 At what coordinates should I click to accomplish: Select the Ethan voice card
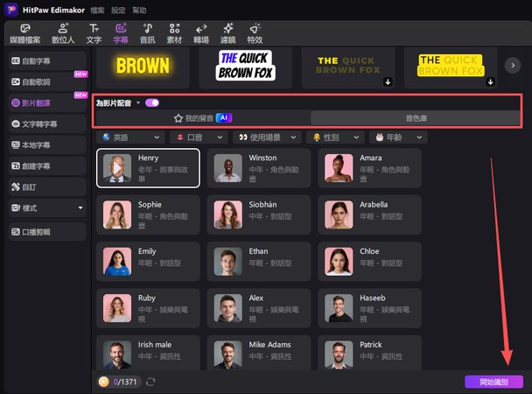point(259,261)
